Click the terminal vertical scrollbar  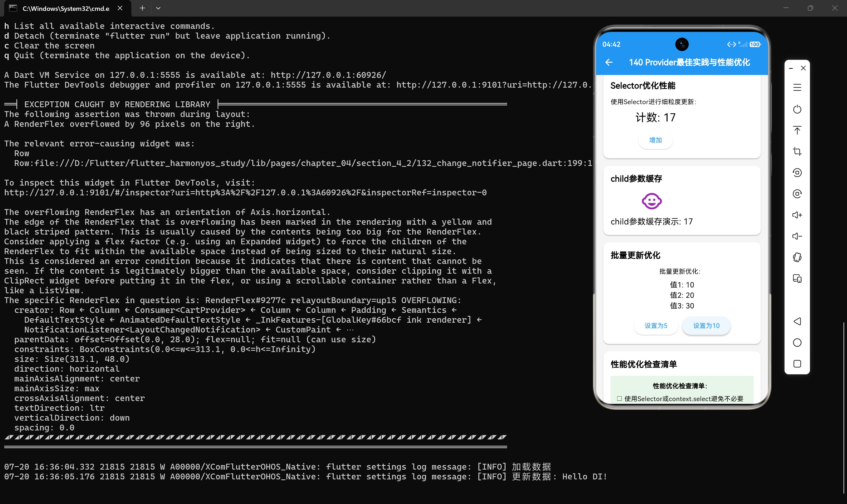(844, 408)
